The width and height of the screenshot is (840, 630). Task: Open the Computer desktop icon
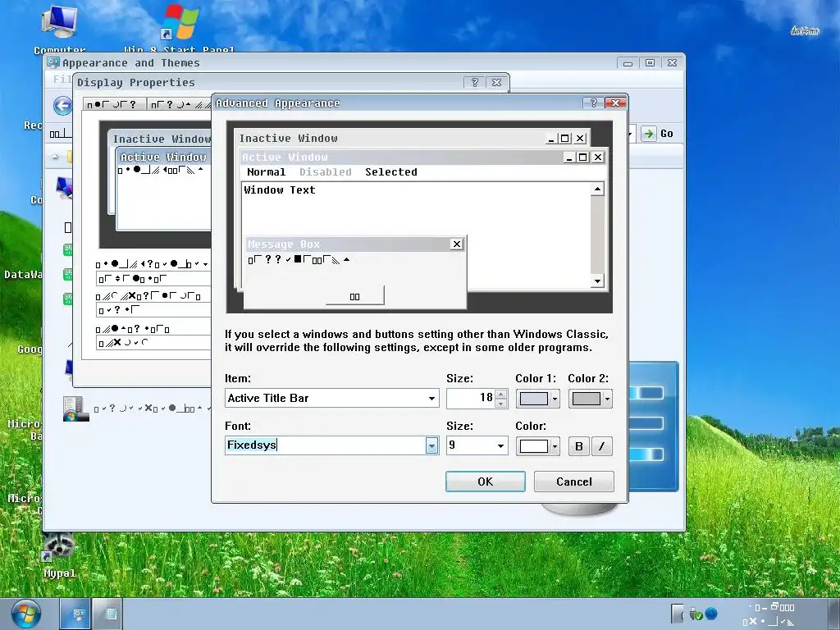(59, 28)
